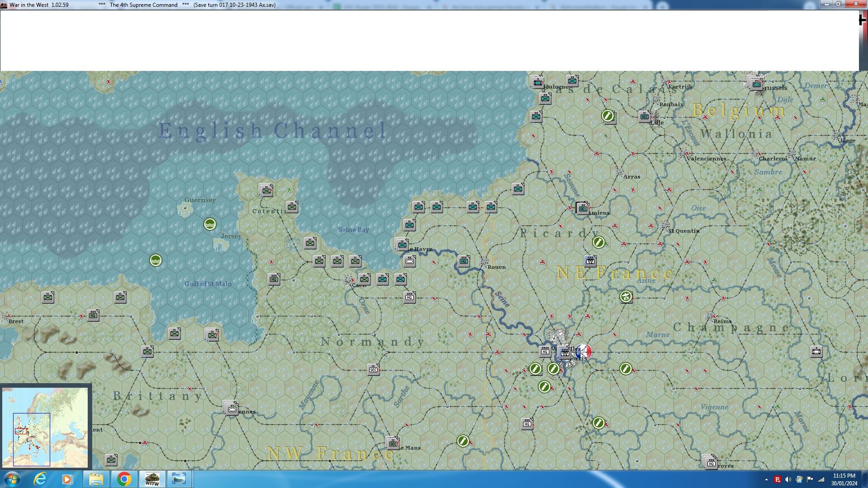Select the unit stack at Le Havre

point(401,244)
